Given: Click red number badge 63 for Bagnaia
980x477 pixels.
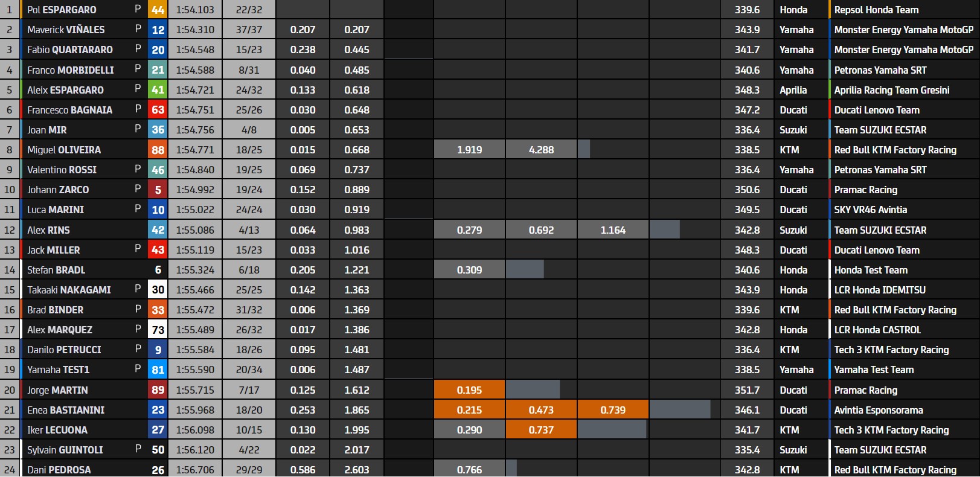Looking at the screenshot, I should point(158,110).
